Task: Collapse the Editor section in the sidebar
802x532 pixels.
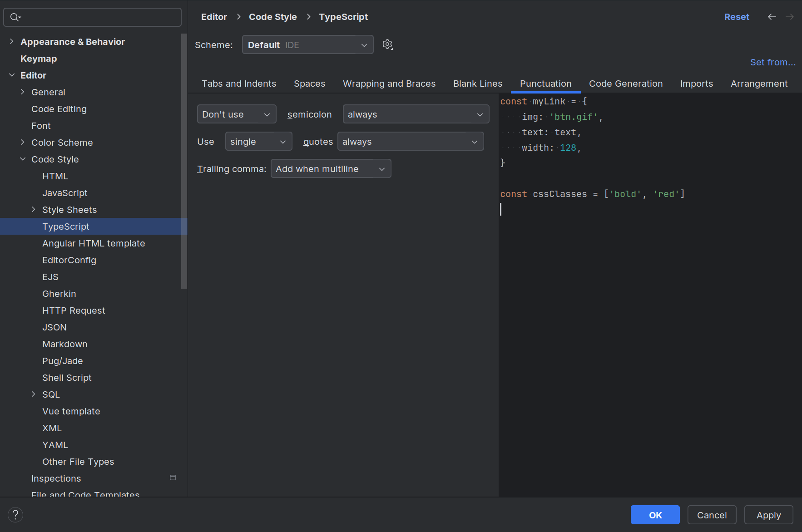Action: tap(12, 75)
